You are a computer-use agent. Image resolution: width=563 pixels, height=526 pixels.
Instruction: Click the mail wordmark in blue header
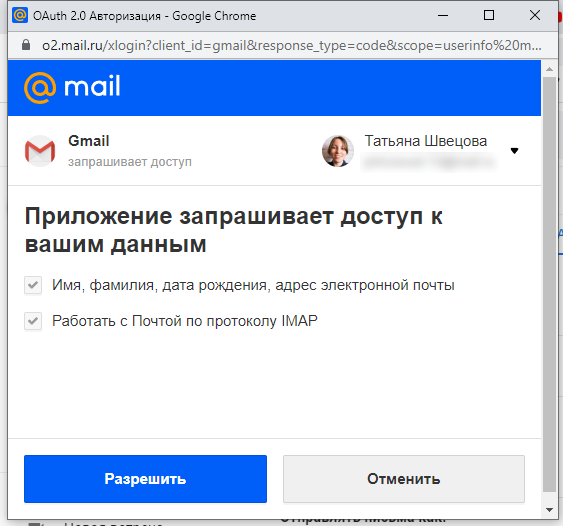pos(92,86)
